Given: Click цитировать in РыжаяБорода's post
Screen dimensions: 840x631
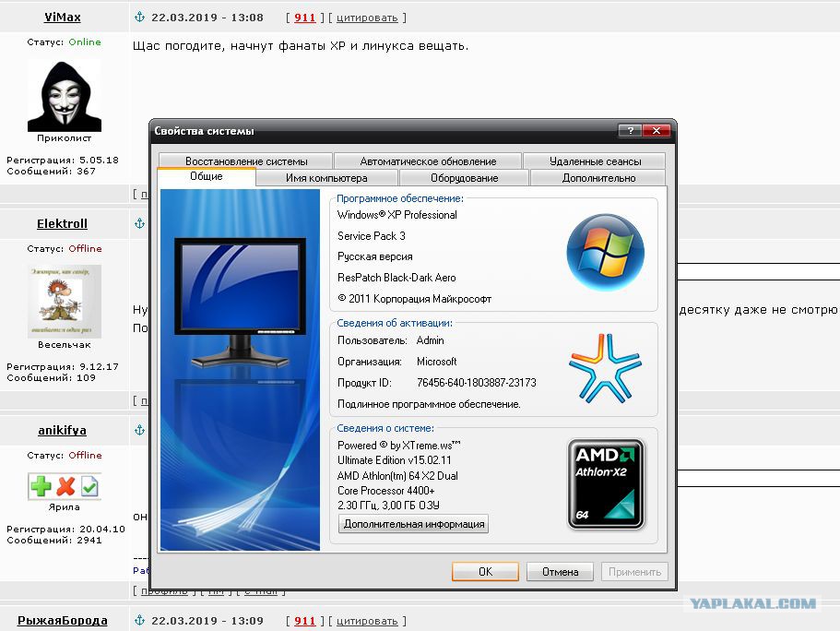Looking at the screenshot, I should click(367, 621).
